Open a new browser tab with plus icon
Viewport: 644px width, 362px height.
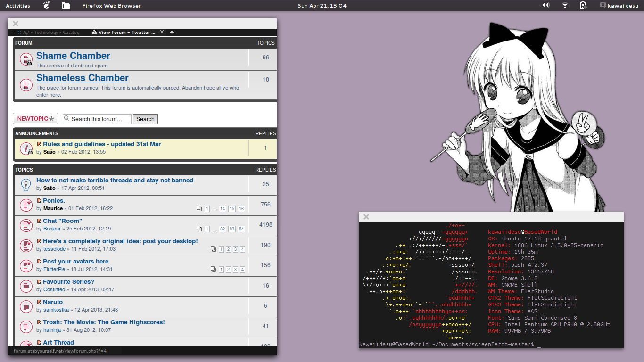click(x=172, y=33)
